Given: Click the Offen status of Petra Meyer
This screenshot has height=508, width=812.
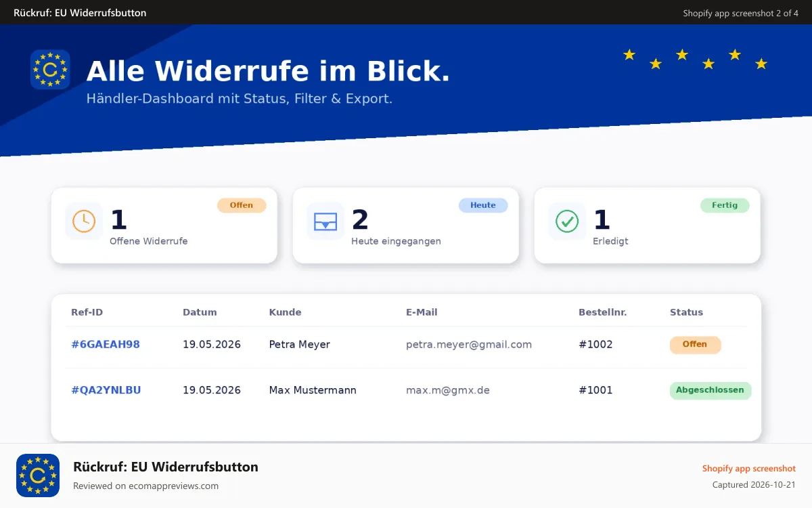Looking at the screenshot, I should pos(695,345).
